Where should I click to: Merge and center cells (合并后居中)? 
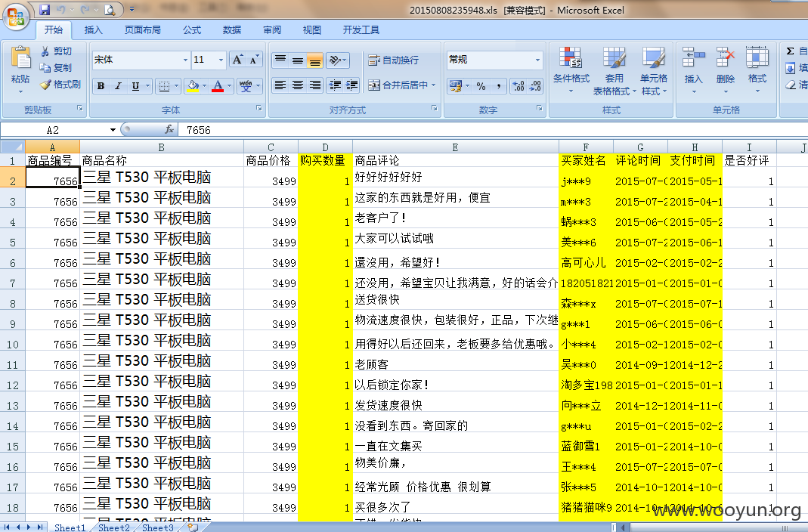coord(398,85)
